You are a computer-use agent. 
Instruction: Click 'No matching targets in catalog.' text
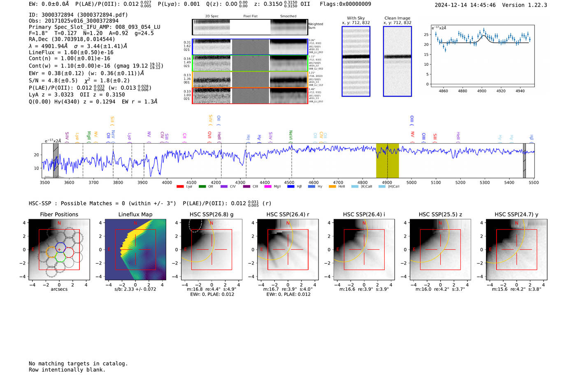[x=78, y=364]
